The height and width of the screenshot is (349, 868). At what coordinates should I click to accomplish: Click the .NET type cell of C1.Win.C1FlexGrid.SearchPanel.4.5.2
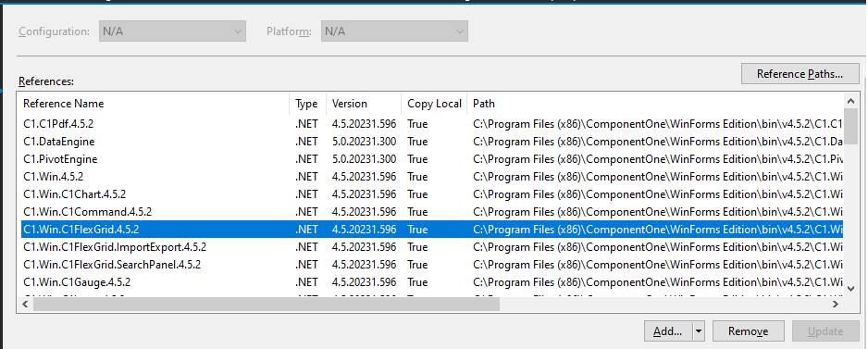(306, 265)
